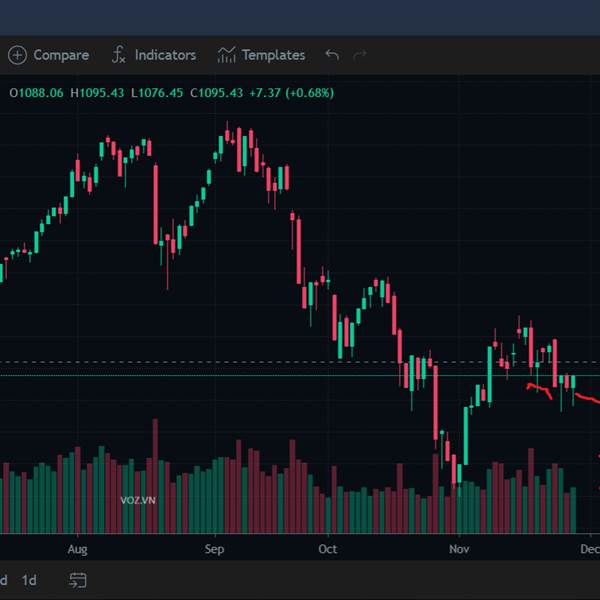The width and height of the screenshot is (600, 600).
Task: Click the open price value O1088.06
Action: tap(36, 93)
